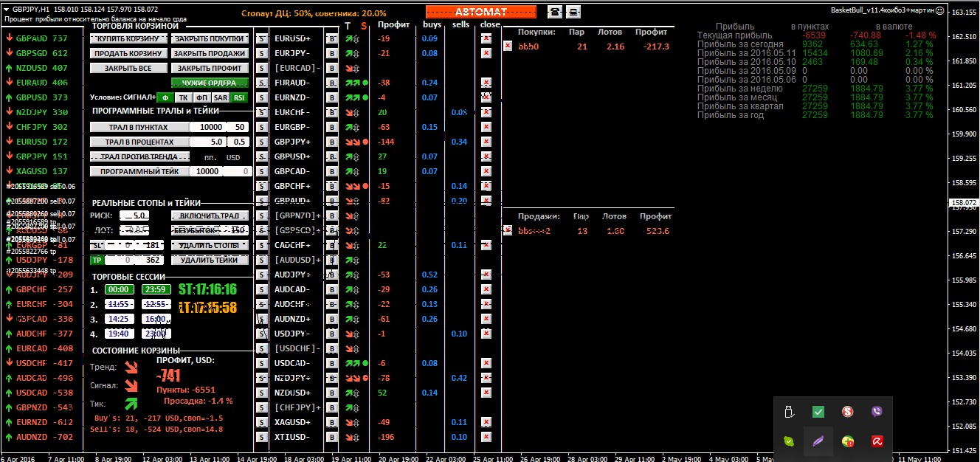
Task: Enable the SAR signal condition
Action: coord(220,97)
